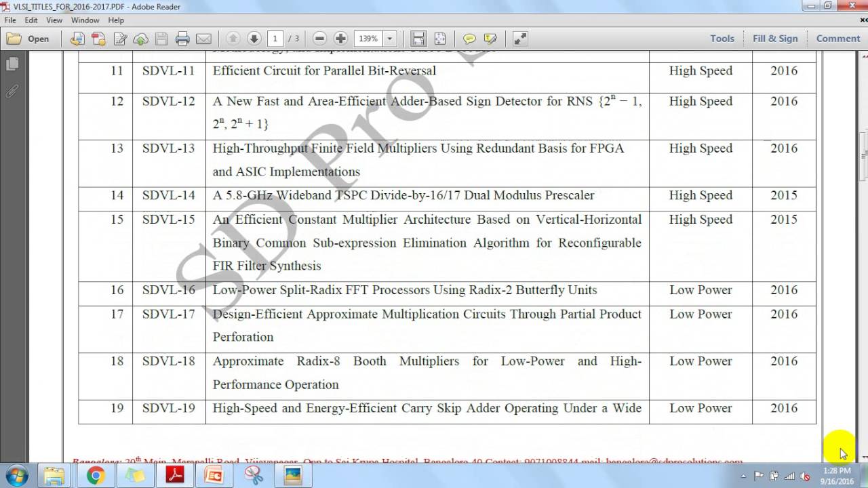The image size is (868, 488).
Task: Click the Action Center flag tray icon
Action: 759,476
